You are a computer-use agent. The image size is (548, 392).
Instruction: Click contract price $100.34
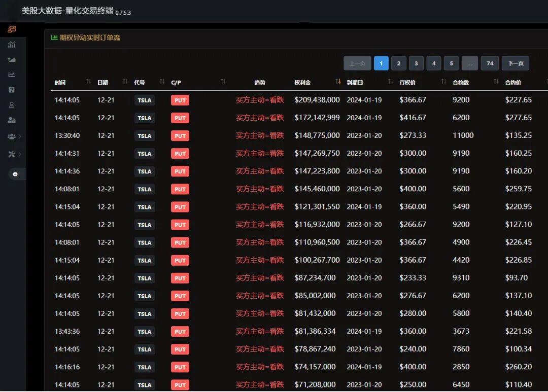pos(518,349)
